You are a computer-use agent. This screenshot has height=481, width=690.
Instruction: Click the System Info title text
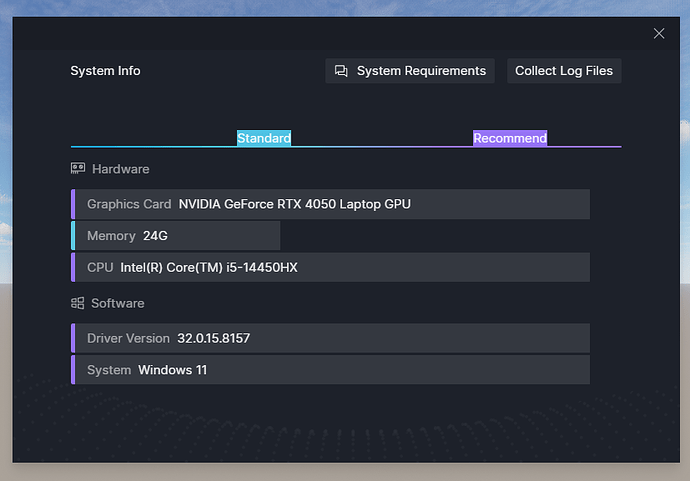105,71
